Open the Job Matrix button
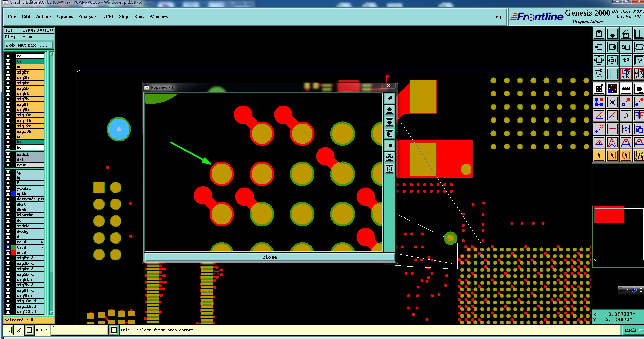 click(29, 45)
